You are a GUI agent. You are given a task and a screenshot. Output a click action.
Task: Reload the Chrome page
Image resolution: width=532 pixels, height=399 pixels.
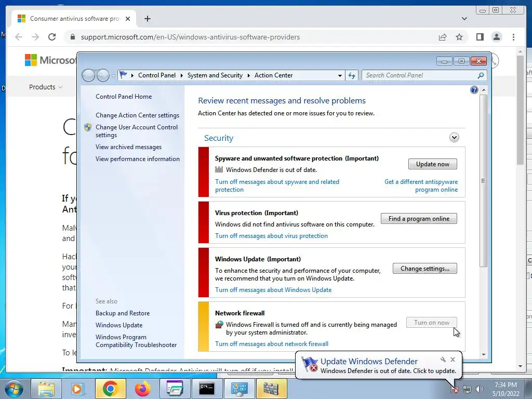(x=52, y=37)
